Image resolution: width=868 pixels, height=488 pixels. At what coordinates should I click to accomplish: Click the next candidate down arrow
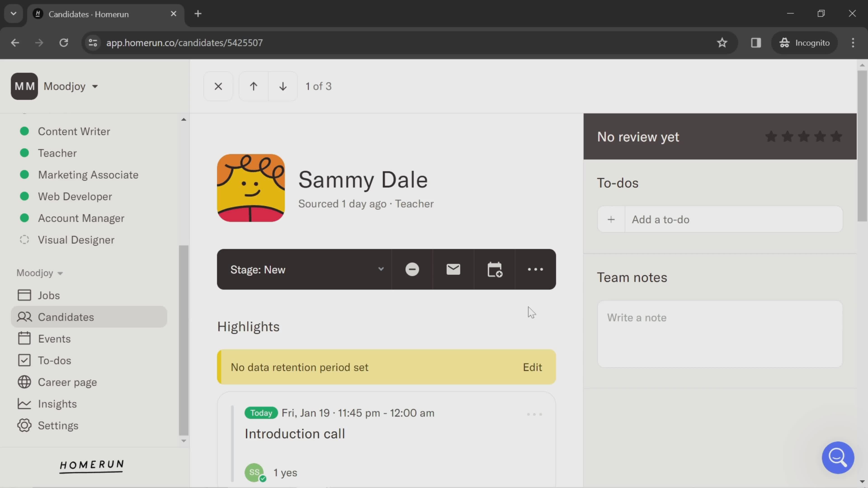tap(283, 86)
